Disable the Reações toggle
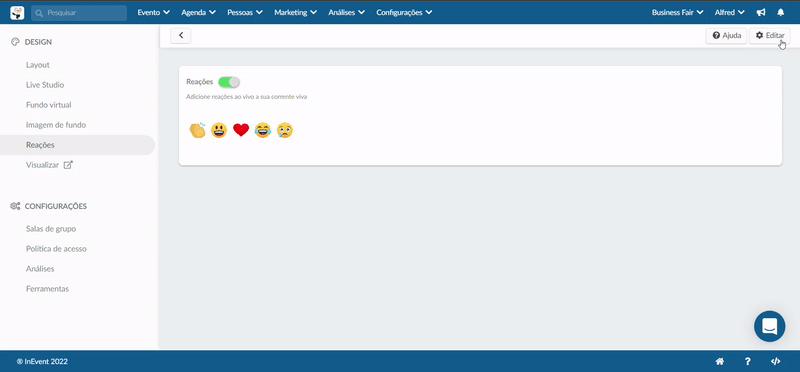800x372 pixels. 229,82
